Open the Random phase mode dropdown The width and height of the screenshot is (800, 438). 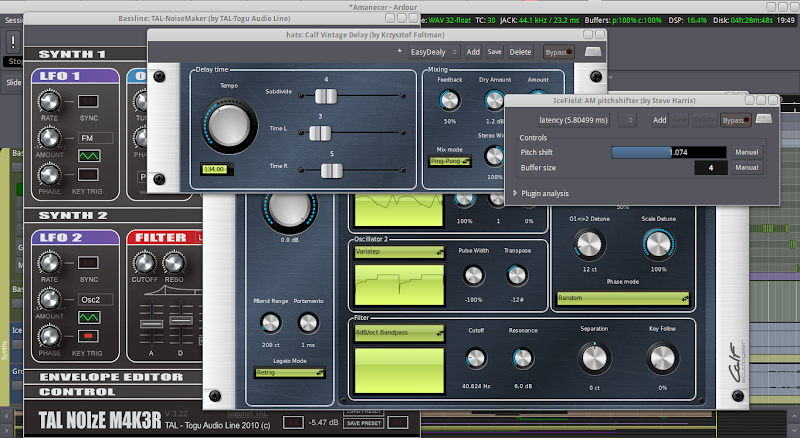[x=622, y=298]
